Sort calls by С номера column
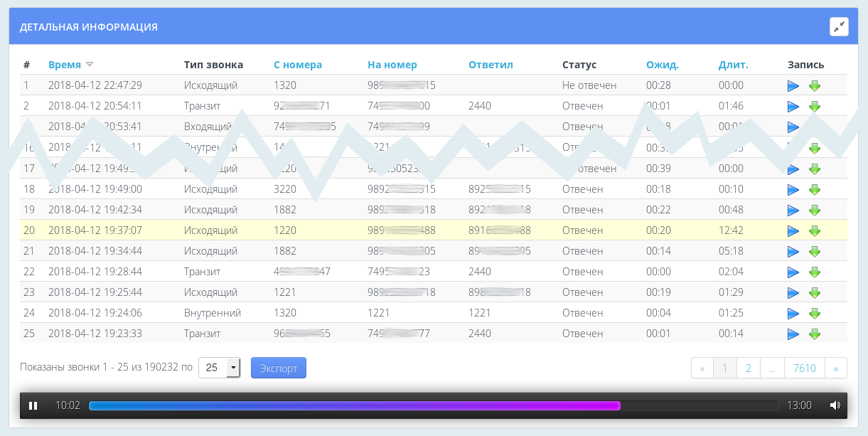Viewport: 868px width, 436px height. pos(297,65)
